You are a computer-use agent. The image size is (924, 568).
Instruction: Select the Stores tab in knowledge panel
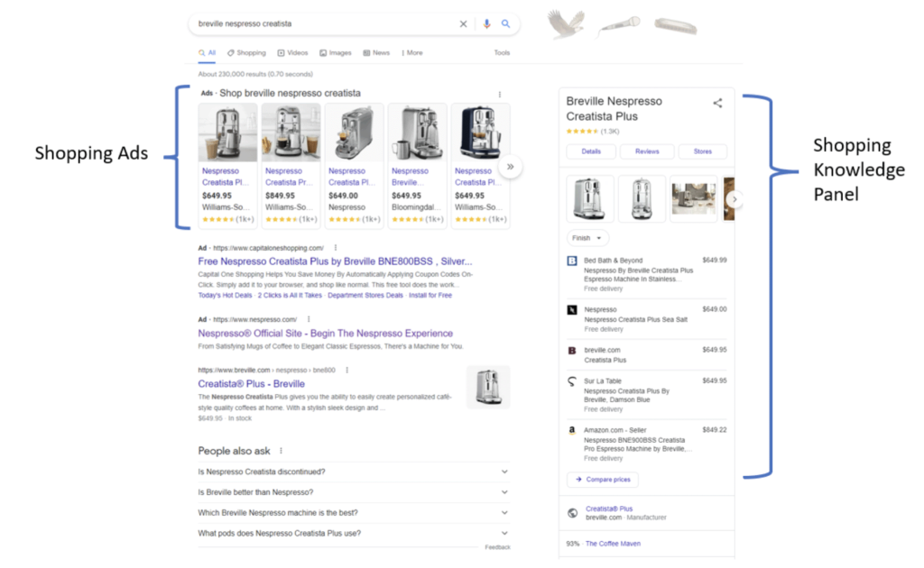[702, 151]
